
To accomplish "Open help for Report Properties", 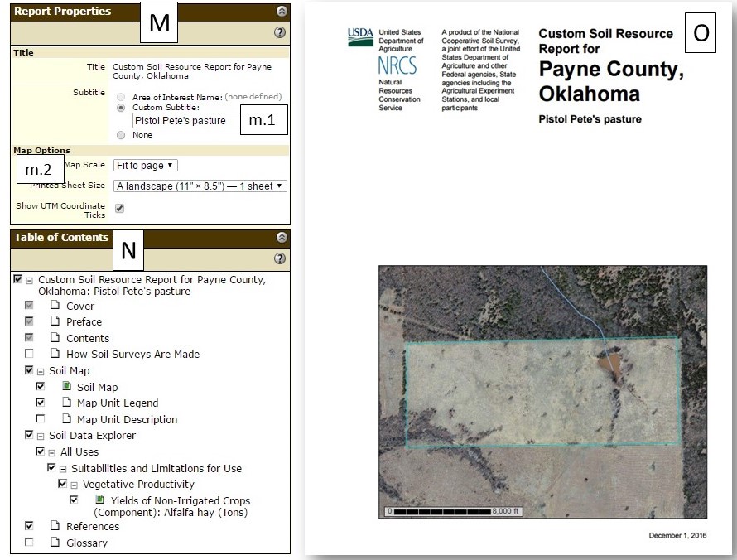I will click(280, 32).
